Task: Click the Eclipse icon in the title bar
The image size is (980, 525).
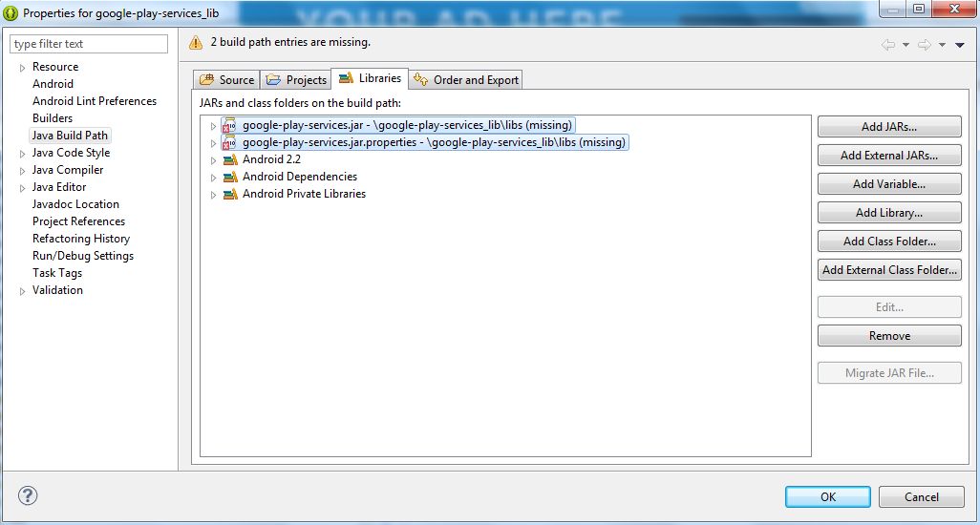Action: [x=11, y=13]
